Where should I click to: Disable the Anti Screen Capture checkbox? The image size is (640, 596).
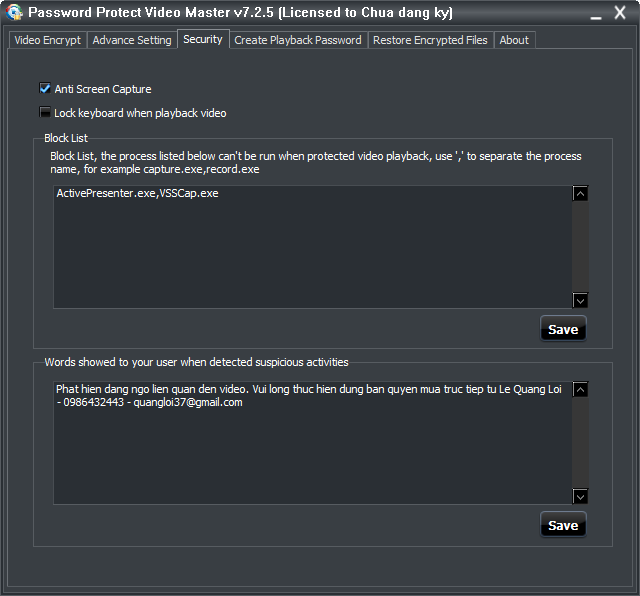[45, 89]
